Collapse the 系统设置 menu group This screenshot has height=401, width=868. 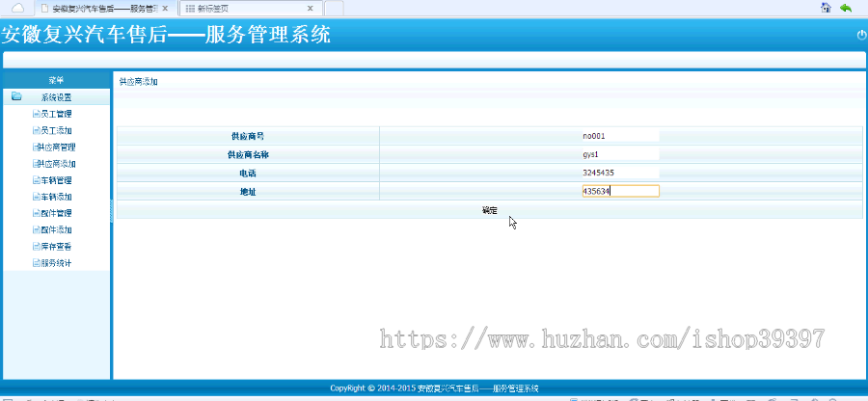click(x=56, y=97)
